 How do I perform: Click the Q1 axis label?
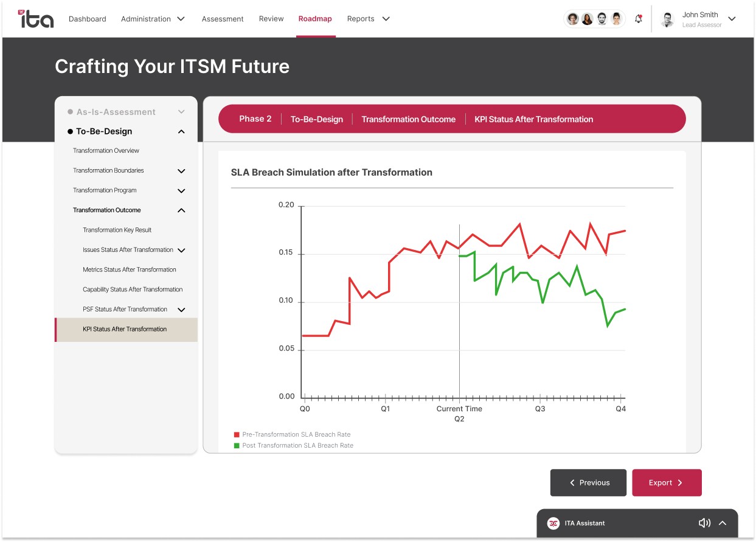(386, 409)
